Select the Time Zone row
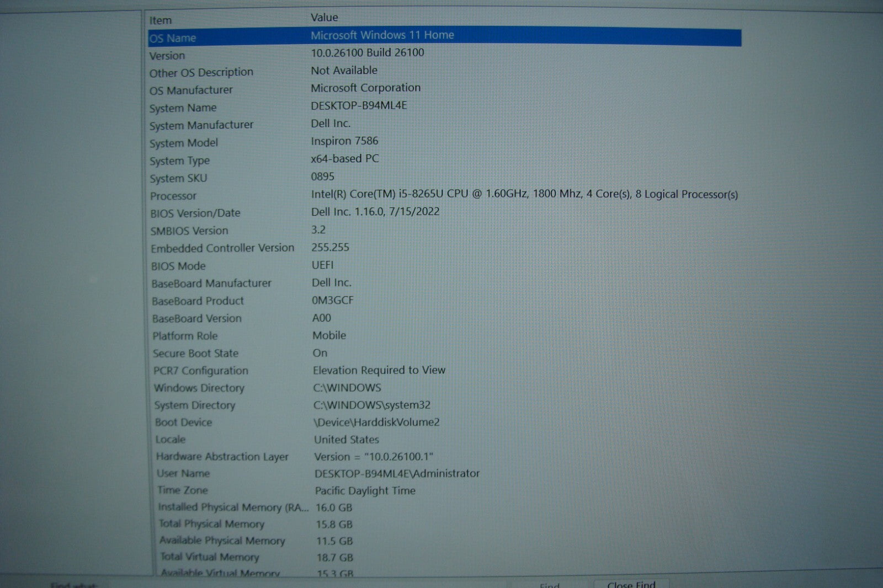Image resolution: width=883 pixels, height=588 pixels. point(183,490)
